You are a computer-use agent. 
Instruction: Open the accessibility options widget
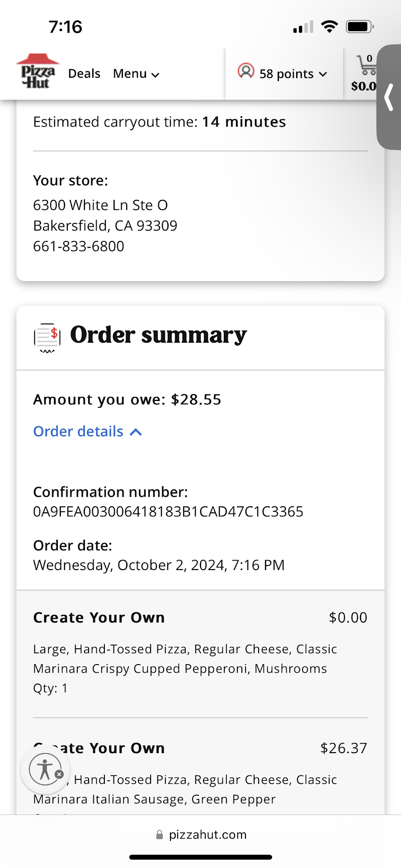pos(44,769)
